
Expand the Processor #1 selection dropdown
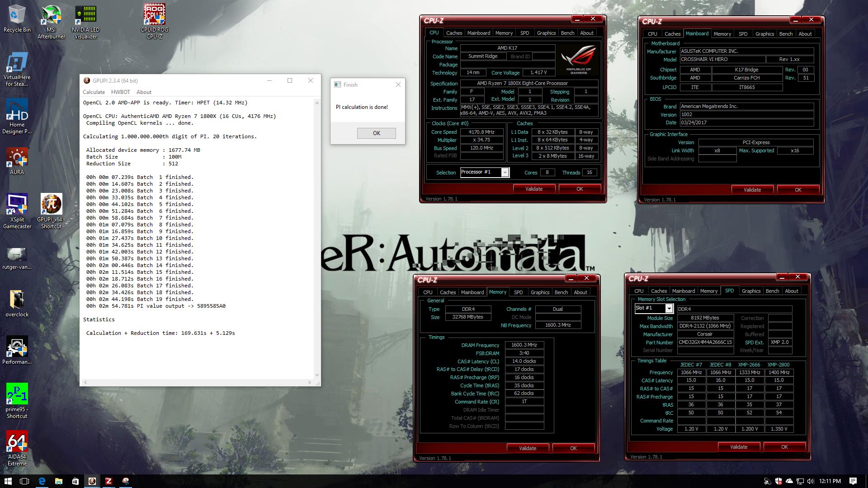pyautogui.click(x=505, y=172)
